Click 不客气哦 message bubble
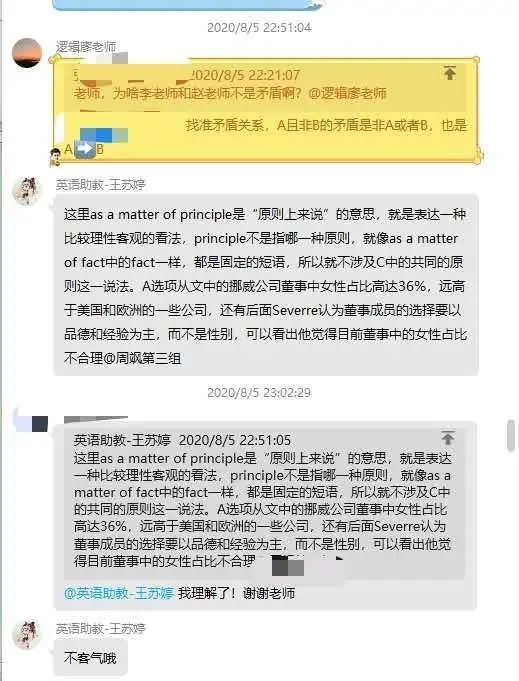Viewport: 519px width, 681px height. pos(90,658)
